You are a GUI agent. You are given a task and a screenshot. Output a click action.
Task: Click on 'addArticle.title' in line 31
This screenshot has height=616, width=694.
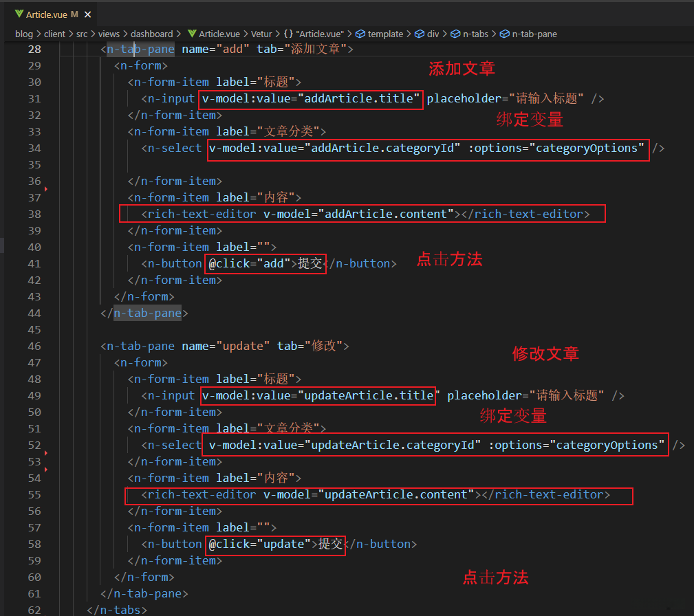click(358, 98)
